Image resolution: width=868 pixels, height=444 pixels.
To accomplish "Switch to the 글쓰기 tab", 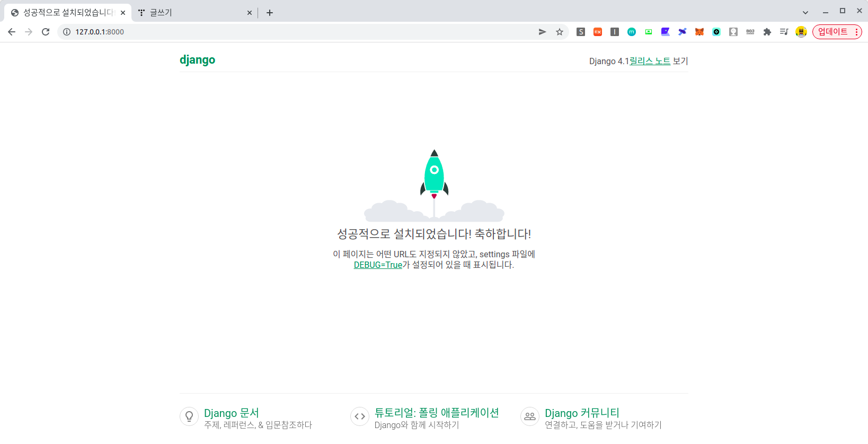I will 195,12.
